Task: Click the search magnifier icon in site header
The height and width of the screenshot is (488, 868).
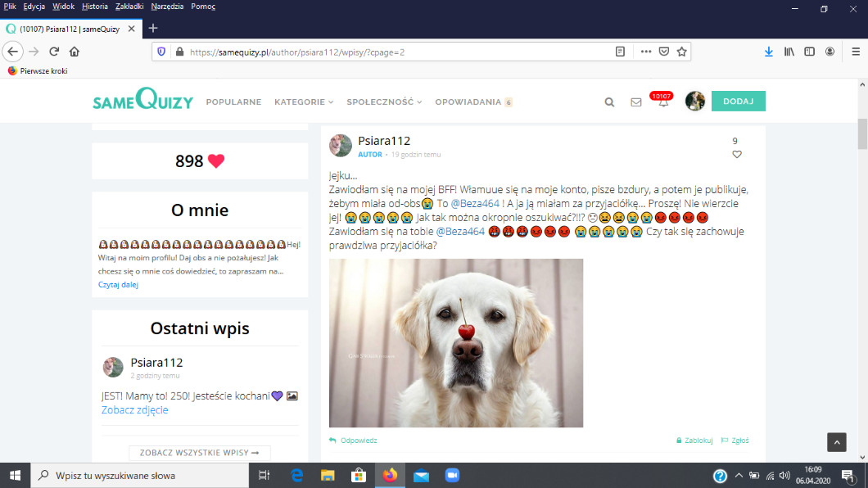Action: [609, 102]
